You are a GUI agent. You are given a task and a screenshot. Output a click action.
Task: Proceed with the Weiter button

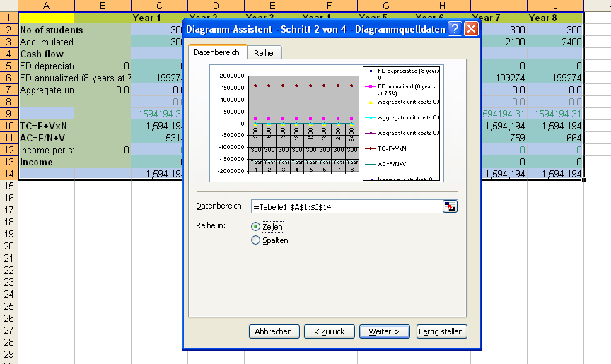[x=384, y=331]
